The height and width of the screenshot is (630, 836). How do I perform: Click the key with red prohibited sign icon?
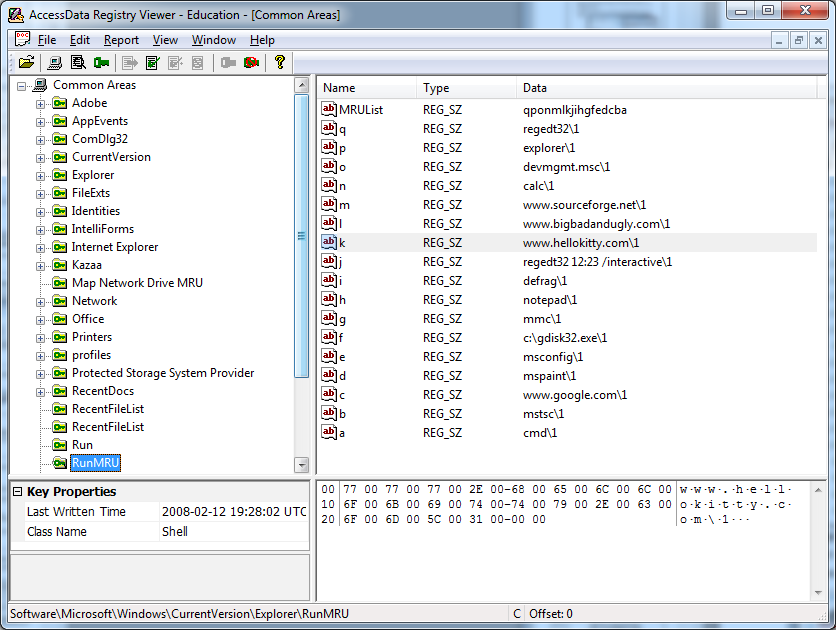point(252,62)
